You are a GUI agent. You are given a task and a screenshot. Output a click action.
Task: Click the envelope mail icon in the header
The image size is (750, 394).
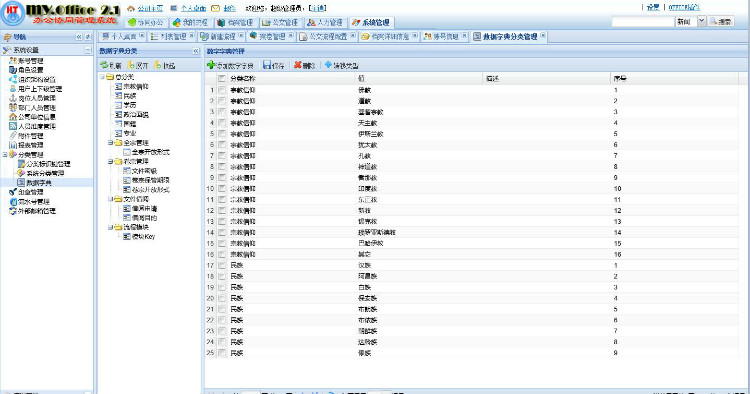pyautogui.click(x=216, y=9)
